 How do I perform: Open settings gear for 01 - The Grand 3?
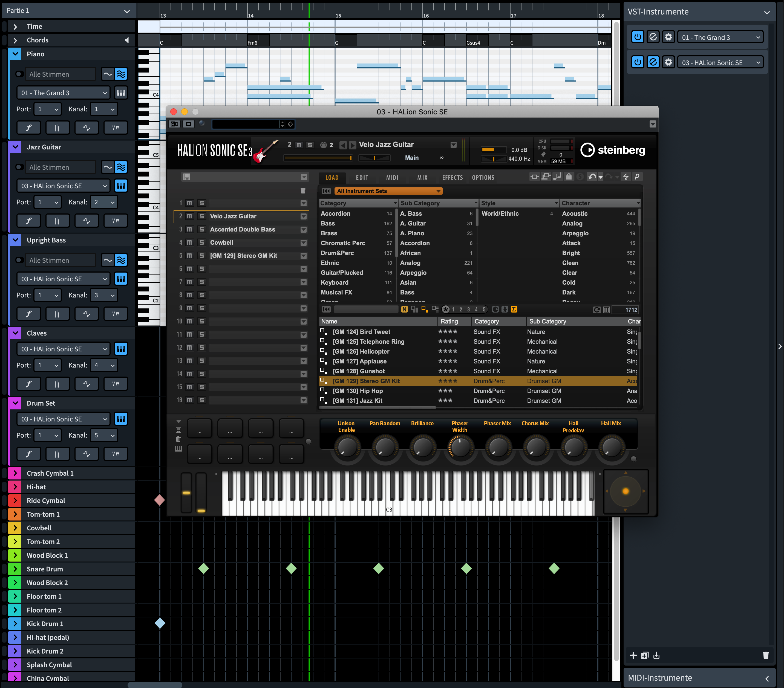pos(668,37)
